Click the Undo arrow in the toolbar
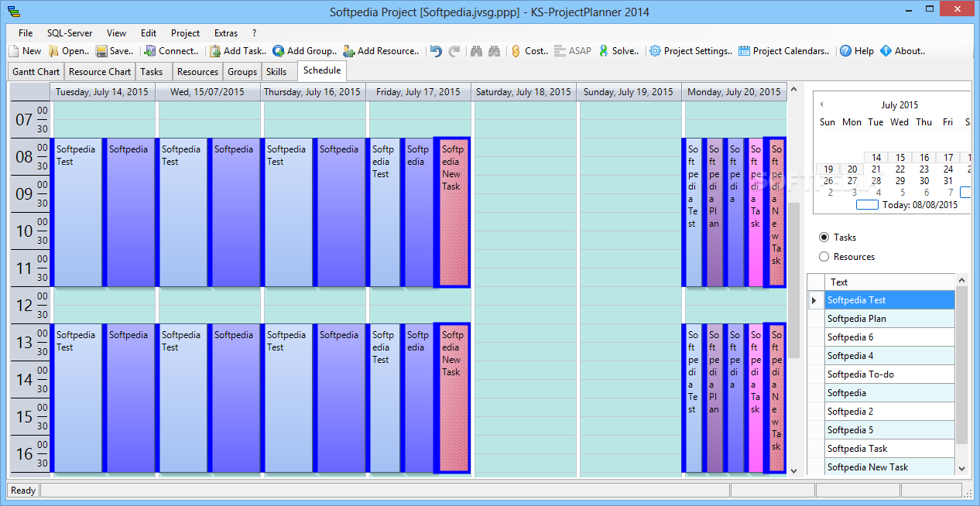Image resolution: width=980 pixels, height=506 pixels. pyautogui.click(x=437, y=51)
